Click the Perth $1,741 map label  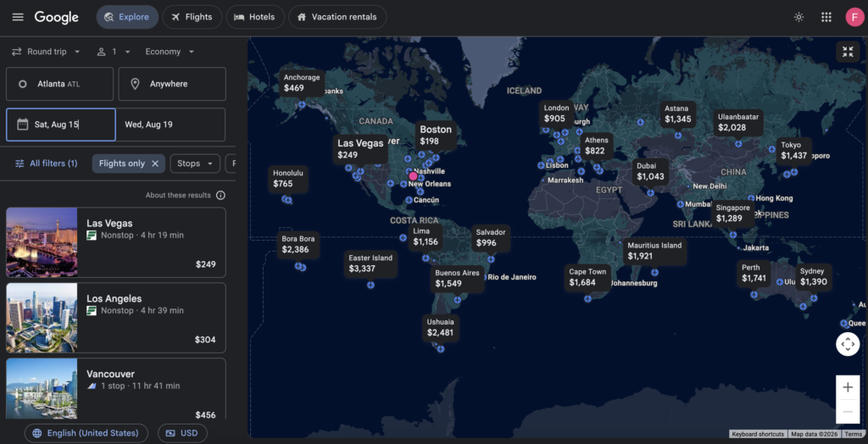click(x=754, y=274)
